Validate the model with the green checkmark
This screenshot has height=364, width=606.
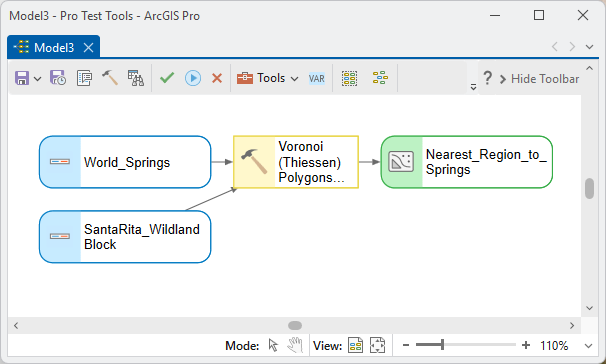click(x=167, y=78)
